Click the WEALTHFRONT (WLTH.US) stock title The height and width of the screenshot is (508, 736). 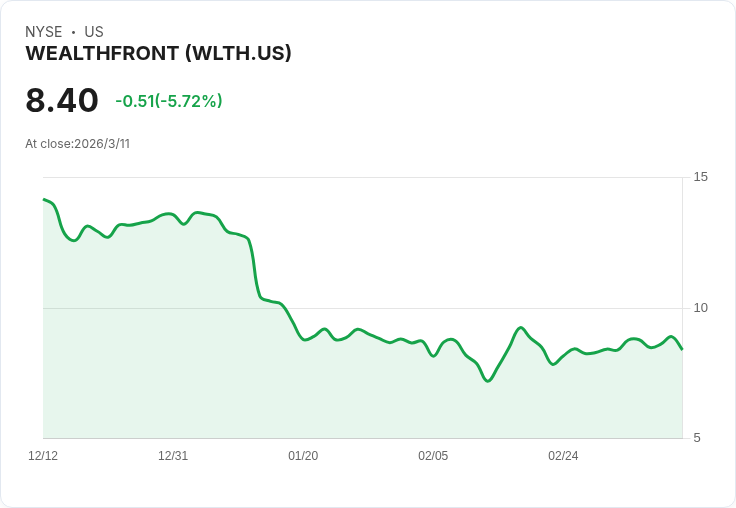tap(158, 53)
